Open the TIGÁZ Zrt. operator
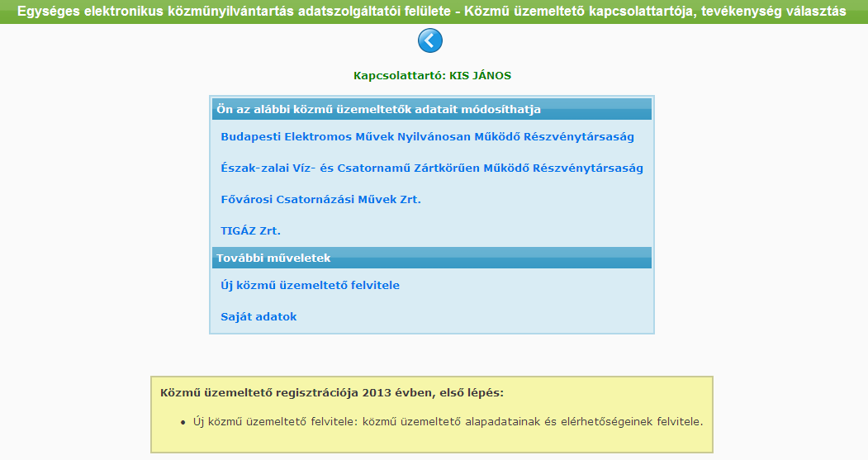This screenshot has height=460, width=868. coord(251,231)
